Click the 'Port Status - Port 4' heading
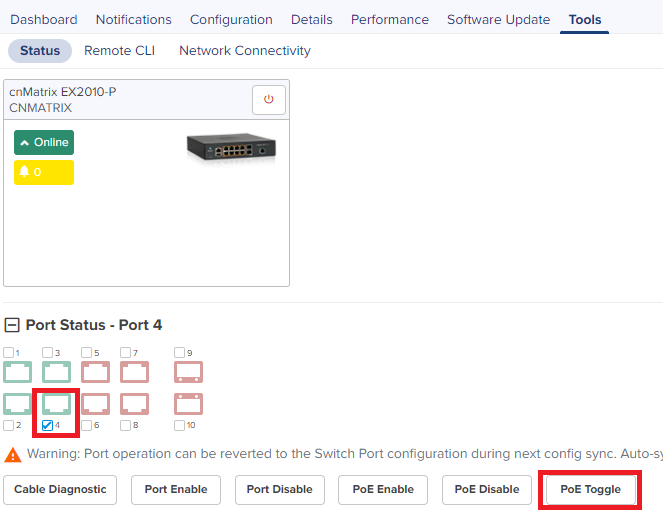This screenshot has height=511, width=663. [94, 325]
